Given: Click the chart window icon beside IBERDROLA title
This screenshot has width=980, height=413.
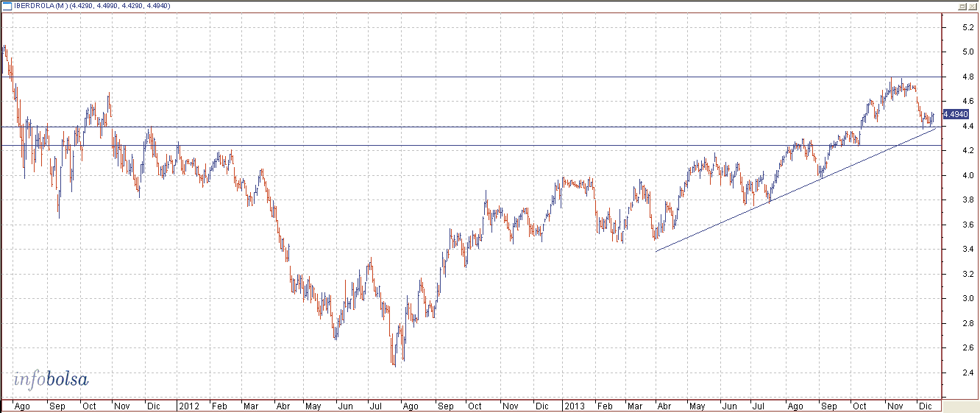Looking at the screenshot, I should [x=6, y=6].
